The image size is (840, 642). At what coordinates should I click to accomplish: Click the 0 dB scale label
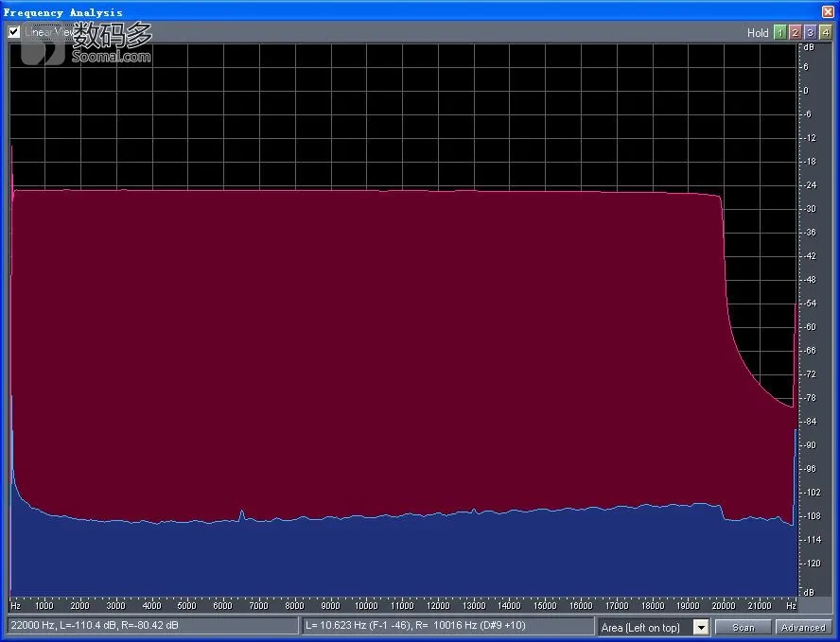click(x=806, y=91)
